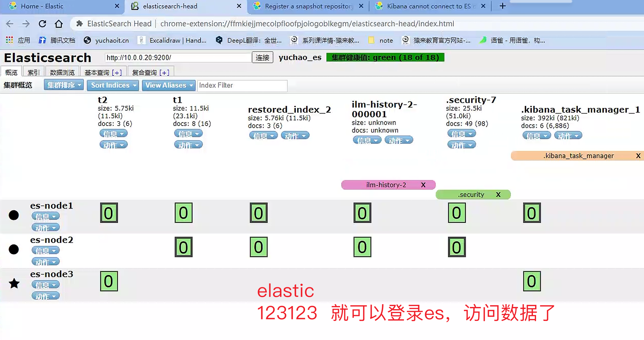Select the Register a snapshot repository tab
Viewport: 644px width, 340px height.
coord(305,6)
